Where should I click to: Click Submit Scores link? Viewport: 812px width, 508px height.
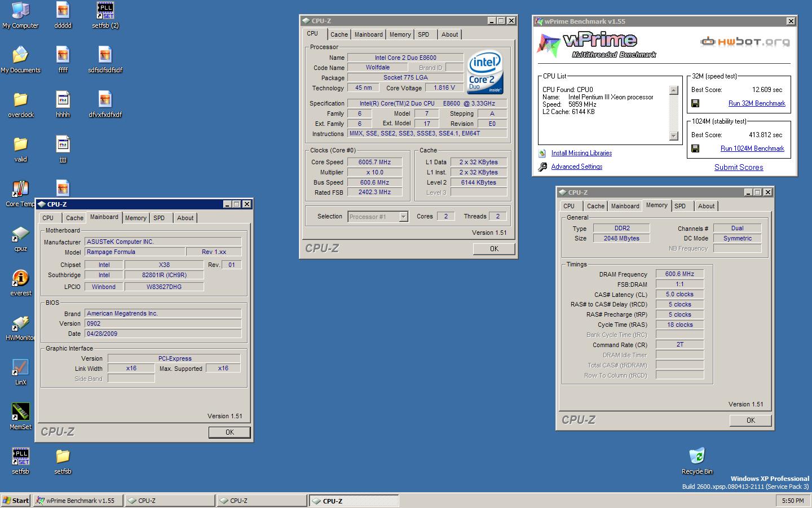coord(739,167)
